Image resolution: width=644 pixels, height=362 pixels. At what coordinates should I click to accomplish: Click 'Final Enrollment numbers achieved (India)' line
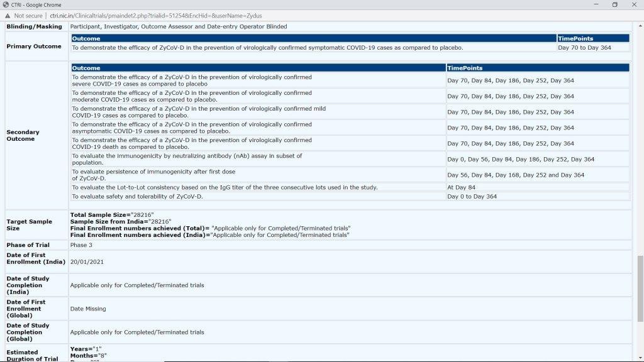[x=210, y=235]
